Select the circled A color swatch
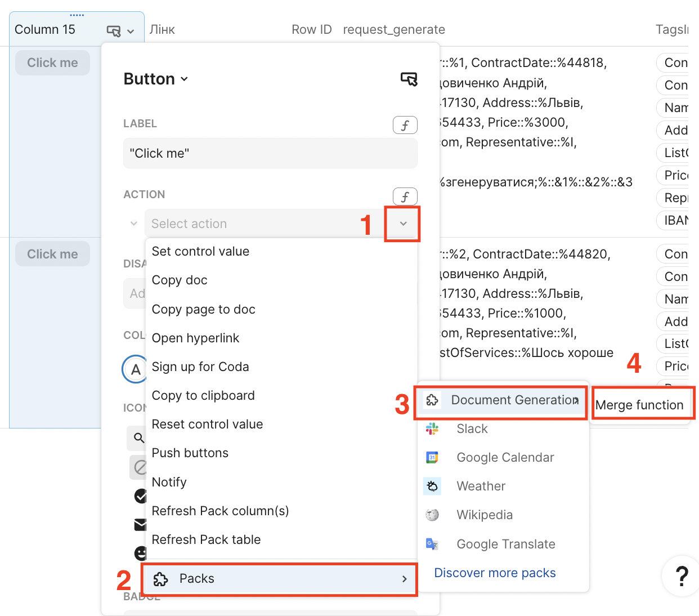Image resolution: width=699 pixels, height=616 pixels. coord(135,369)
